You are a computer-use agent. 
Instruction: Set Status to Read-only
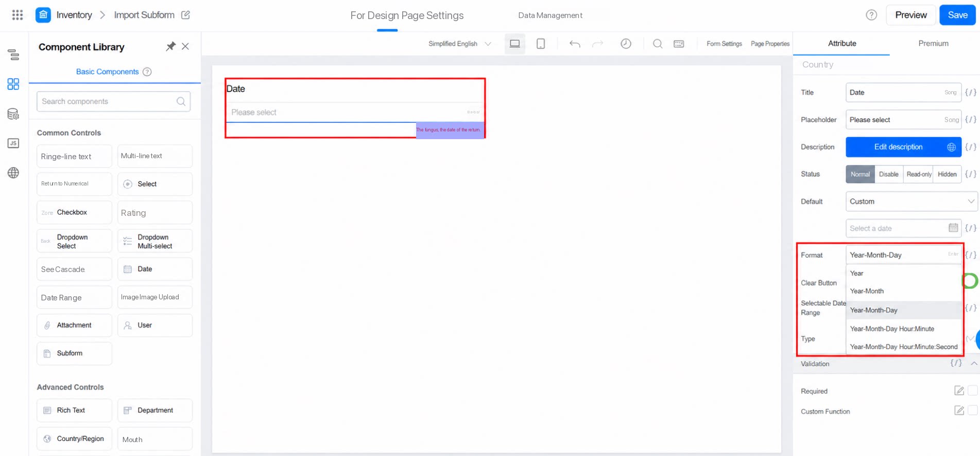coord(919,174)
